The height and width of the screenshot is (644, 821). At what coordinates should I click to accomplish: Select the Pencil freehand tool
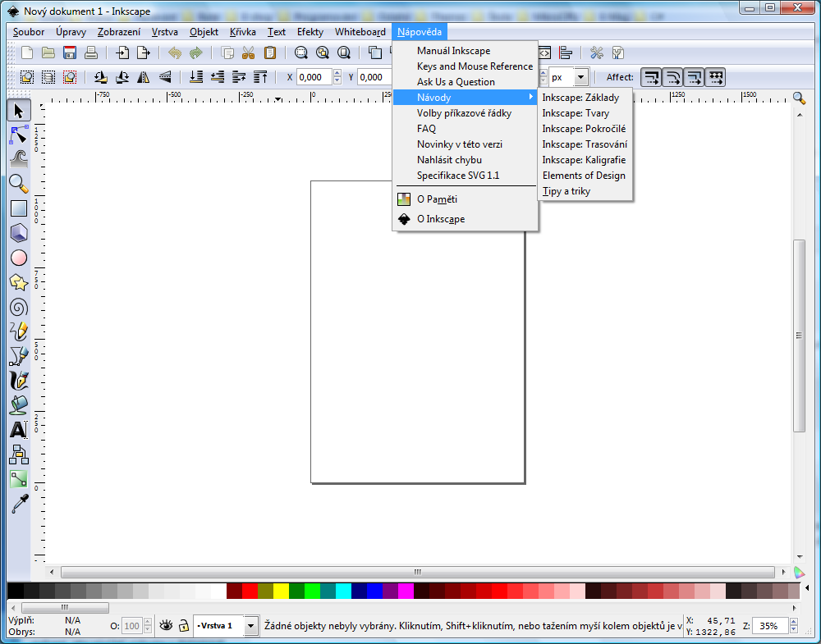click(19, 331)
